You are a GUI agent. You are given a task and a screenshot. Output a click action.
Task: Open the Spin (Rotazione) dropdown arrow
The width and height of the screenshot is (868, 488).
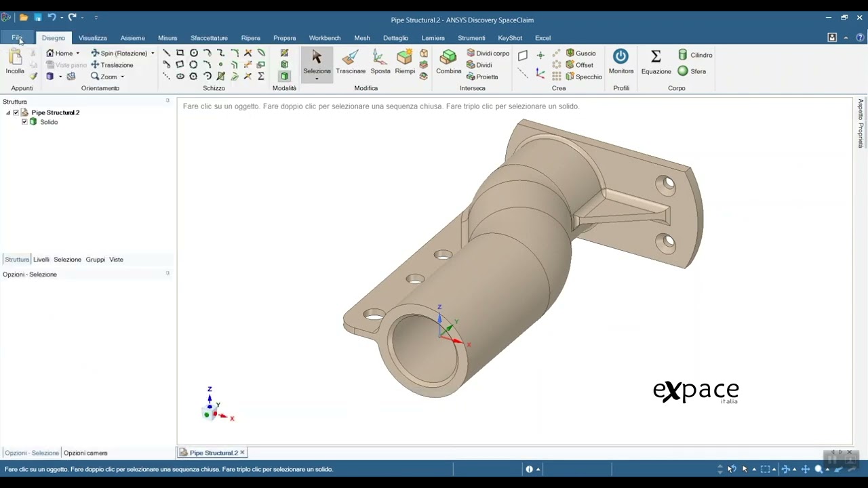(x=153, y=53)
